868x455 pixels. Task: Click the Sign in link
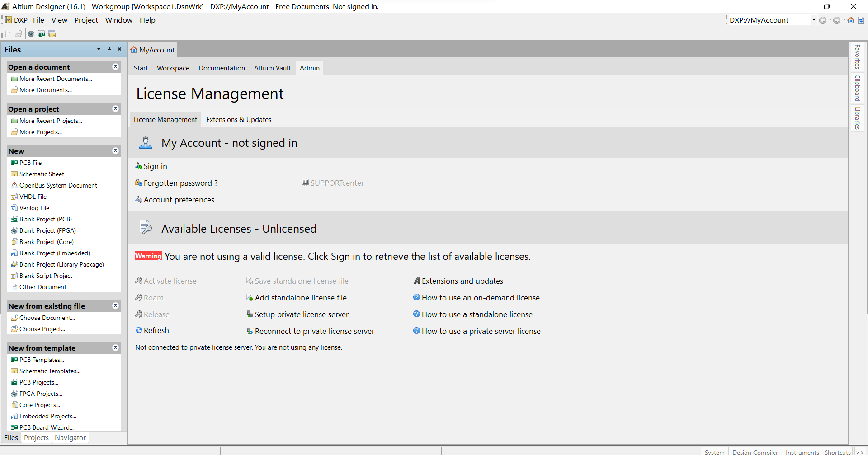click(x=151, y=166)
